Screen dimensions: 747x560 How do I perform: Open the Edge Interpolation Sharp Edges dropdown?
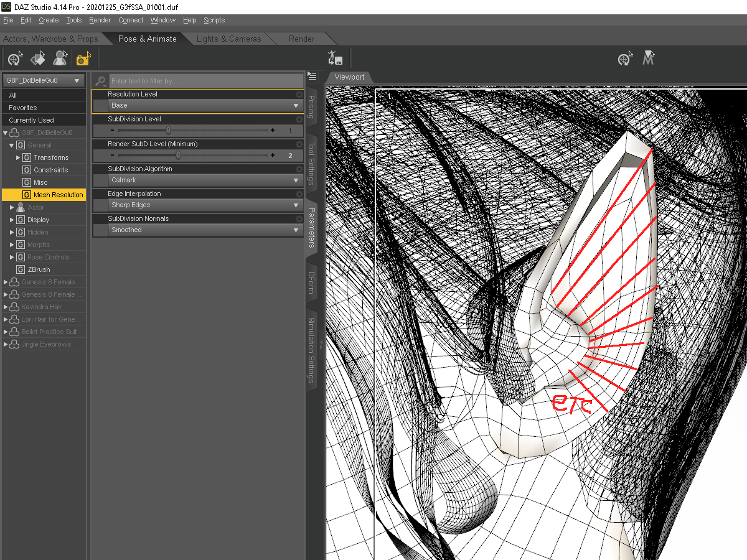coord(205,205)
